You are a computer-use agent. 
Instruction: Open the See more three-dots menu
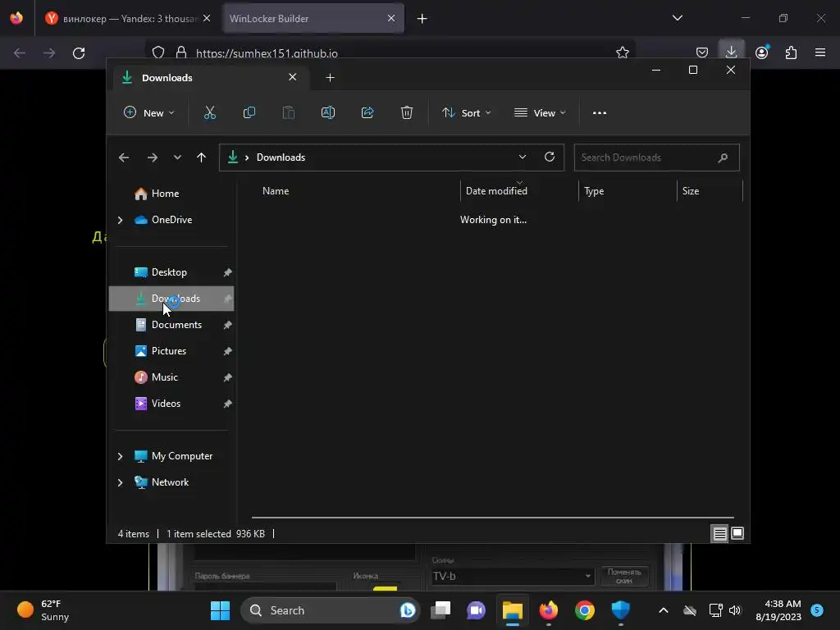(600, 113)
